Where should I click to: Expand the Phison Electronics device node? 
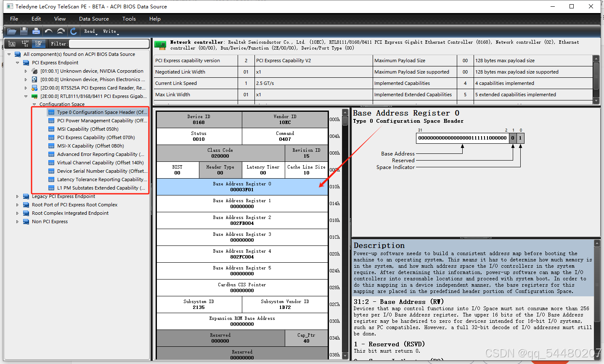tap(26, 79)
